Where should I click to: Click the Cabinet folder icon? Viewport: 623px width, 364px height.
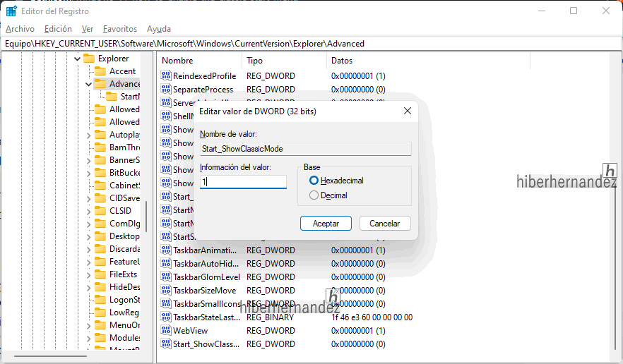[100, 186]
